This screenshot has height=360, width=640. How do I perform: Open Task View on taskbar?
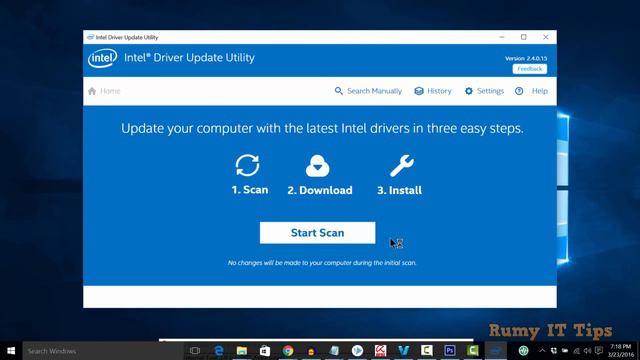195,351
